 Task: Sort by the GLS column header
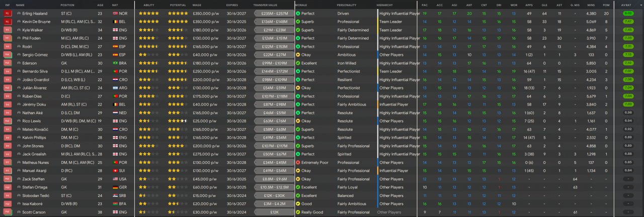[x=544, y=5]
